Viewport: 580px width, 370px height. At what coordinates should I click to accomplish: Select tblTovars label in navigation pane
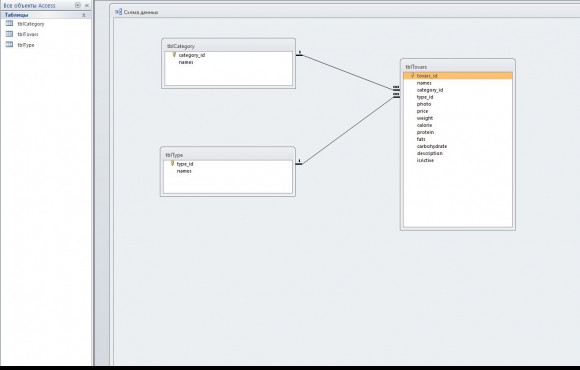[28, 34]
